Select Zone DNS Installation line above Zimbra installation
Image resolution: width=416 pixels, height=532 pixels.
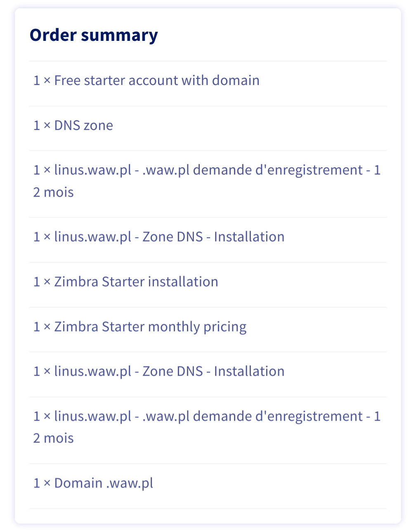pos(169,237)
